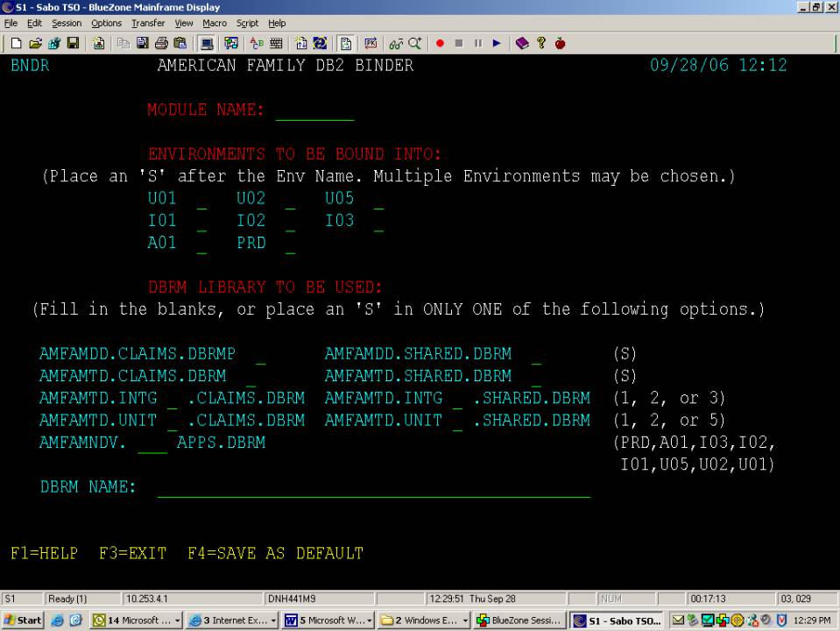
Task: Click the ABC font toolbar icon
Action: tap(257, 44)
